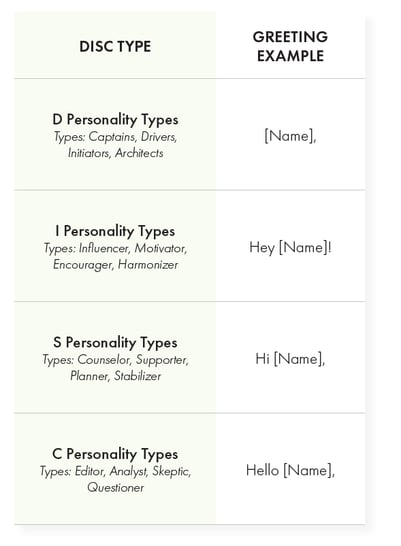Select the Hello [Name], greeting example
Viewport: 401px width, 546px height.
[x=290, y=470]
